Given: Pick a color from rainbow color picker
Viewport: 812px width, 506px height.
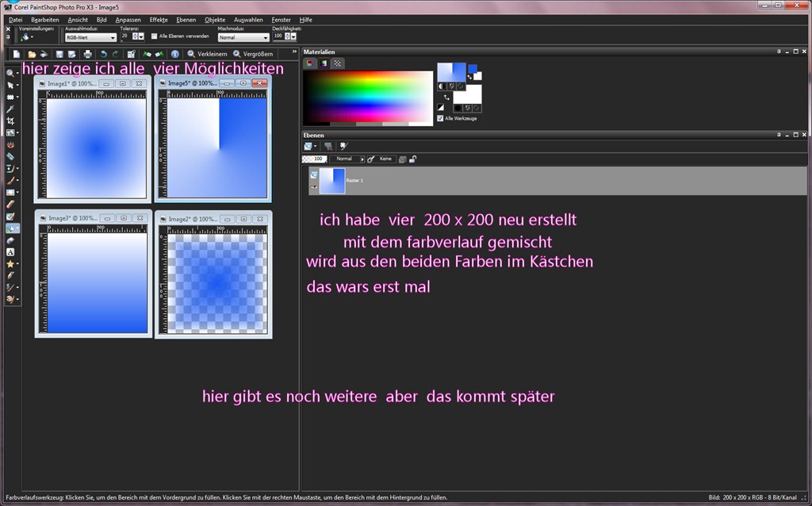Looking at the screenshot, I should 368,97.
